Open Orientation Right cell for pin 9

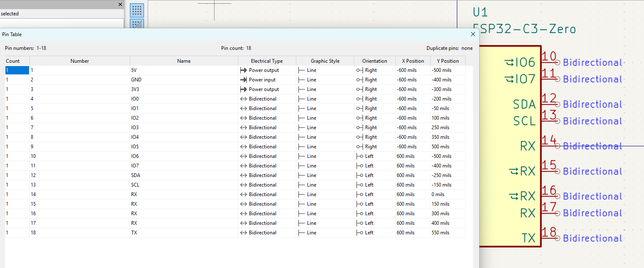click(375, 147)
